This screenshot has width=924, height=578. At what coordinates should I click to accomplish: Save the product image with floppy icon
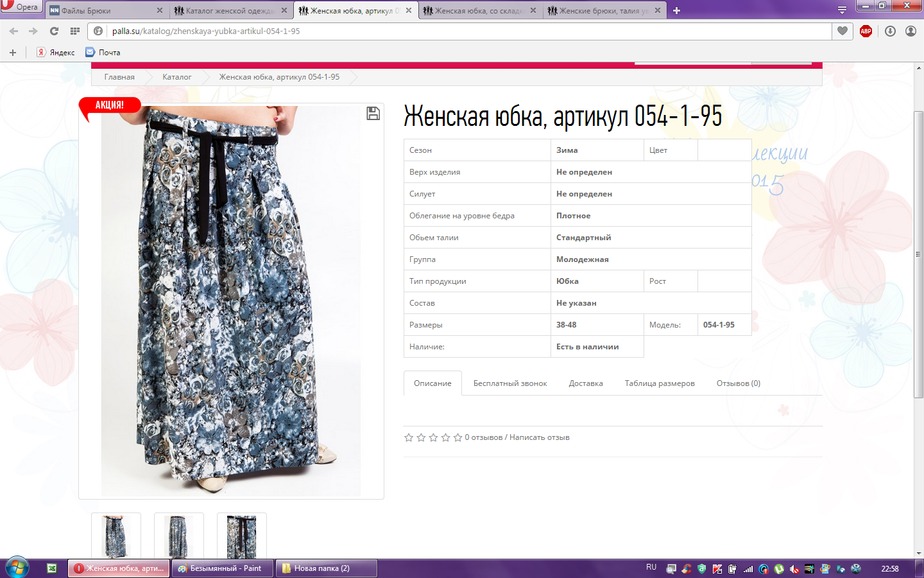[x=373, y=114]
